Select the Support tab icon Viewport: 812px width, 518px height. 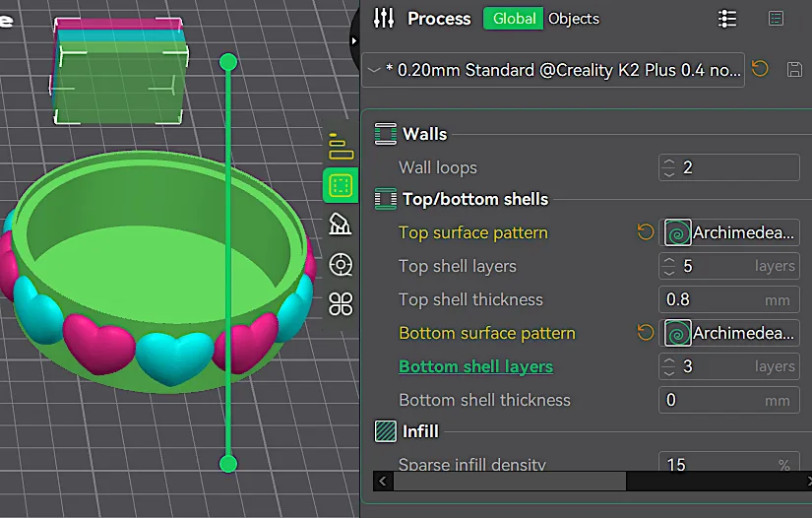pyautogui.click(x=341, y=225)
